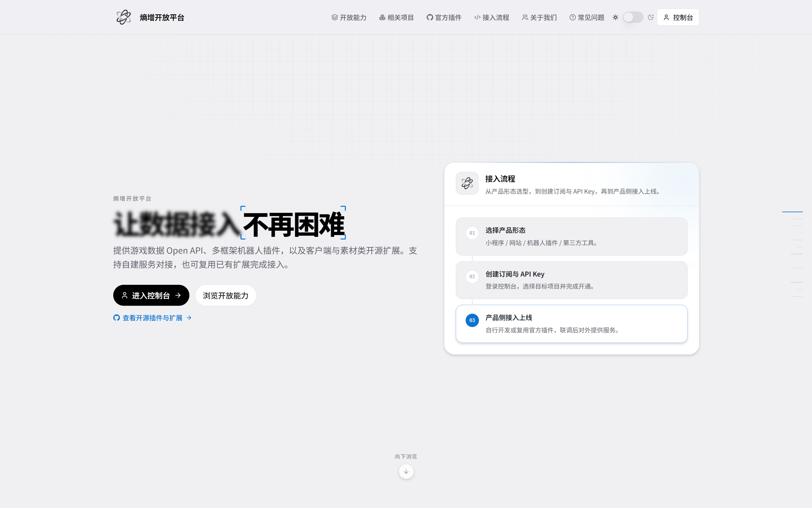
Task: Click the blue 03 step number badge
Action: pos(472,320)
